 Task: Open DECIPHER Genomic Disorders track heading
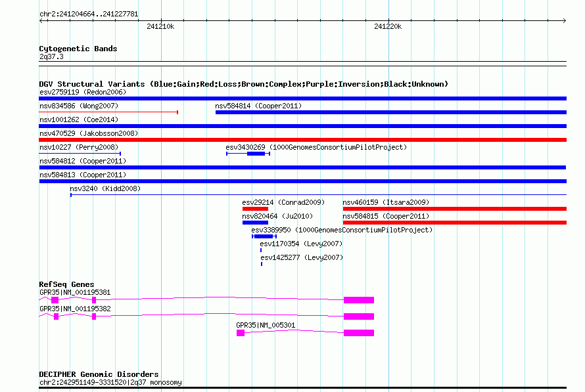point(99,374)
